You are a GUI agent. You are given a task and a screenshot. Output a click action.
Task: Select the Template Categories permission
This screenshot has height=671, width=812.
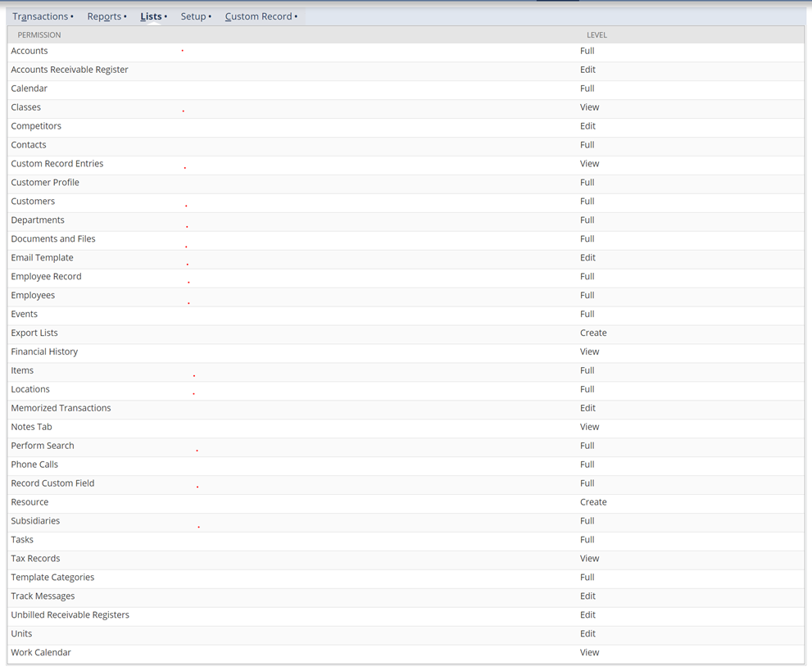click(52, 578)
